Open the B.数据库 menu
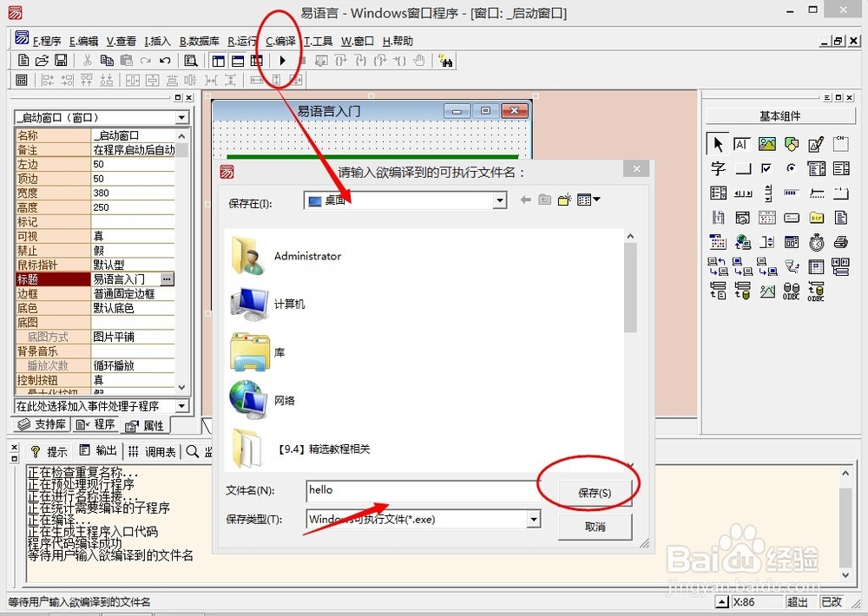This screenshot has width=868, height=616. (200, 41)
